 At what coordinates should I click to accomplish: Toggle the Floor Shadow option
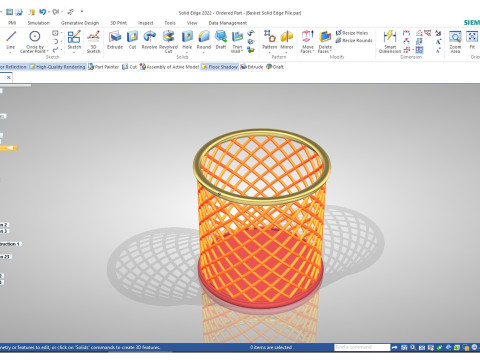[x=220, y=67]
